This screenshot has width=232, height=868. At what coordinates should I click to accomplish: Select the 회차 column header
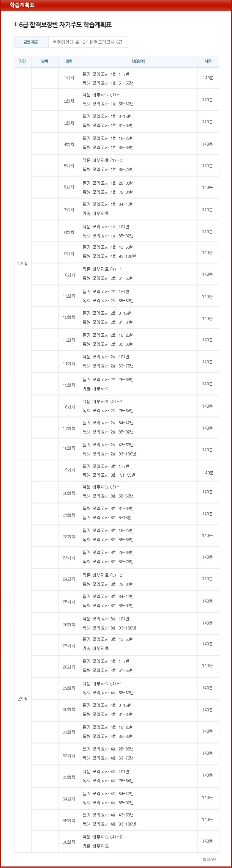tap(69, 61)
